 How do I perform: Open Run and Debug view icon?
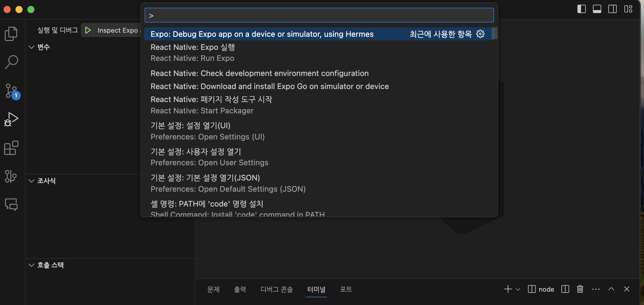(11, 119)
